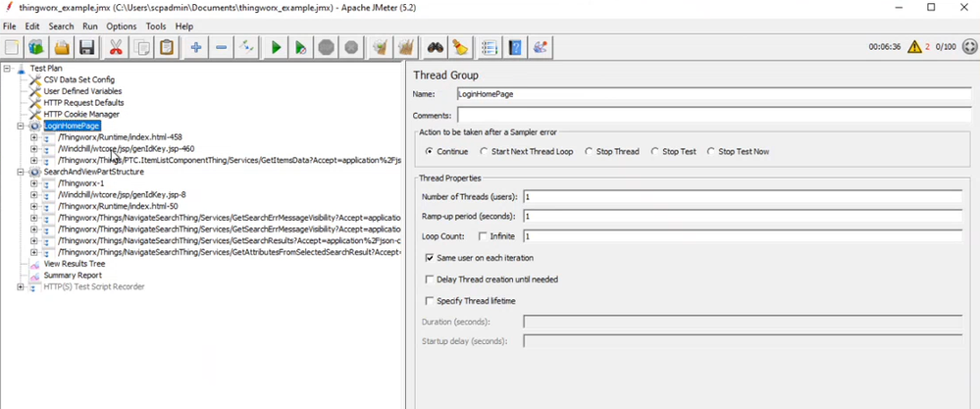The width and height of the screenshot is (980, 409).
Task: Open the Help menu
Action: (183, 26)
